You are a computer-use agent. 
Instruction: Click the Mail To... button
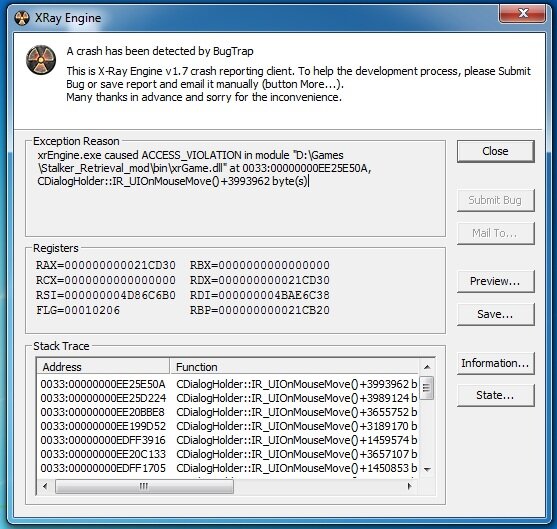[496, 233]
